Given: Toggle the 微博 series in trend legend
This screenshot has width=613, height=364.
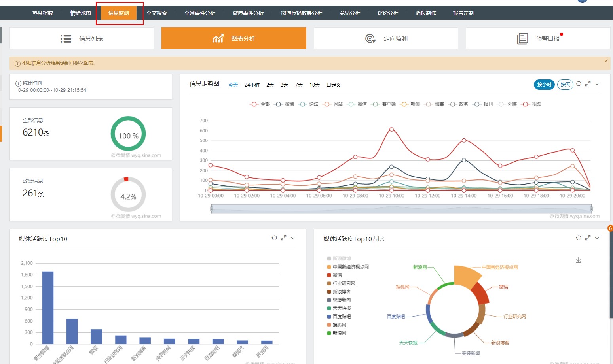Looking at the screenshot, I should pyautogui.click(x=285, y=104).
